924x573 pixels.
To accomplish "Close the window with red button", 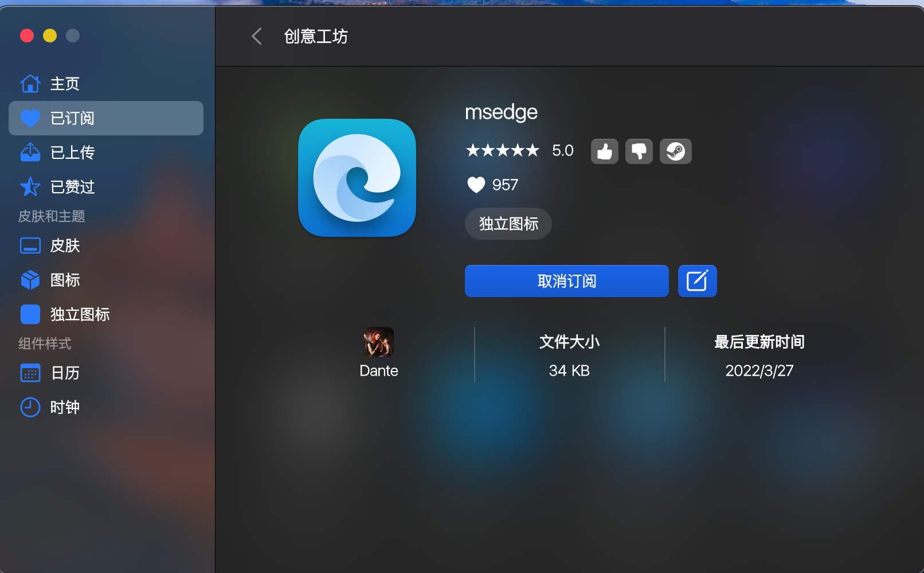I will click(x=27, y=36).
